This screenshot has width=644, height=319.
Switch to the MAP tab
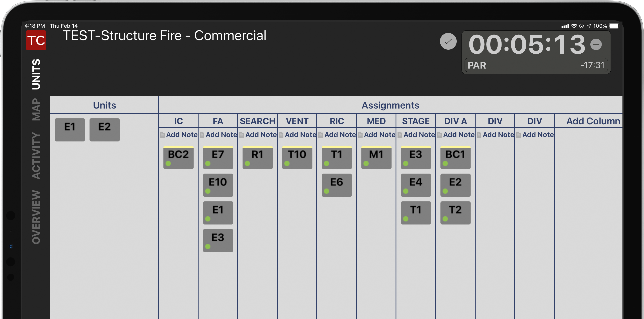pyautogui.click(x=36, y=109)
